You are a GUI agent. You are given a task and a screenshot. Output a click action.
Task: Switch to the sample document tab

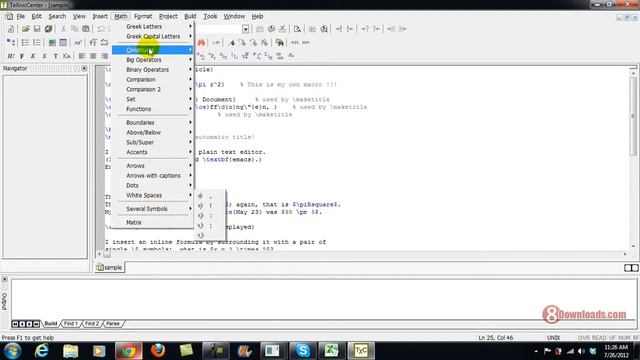[109, 267]
